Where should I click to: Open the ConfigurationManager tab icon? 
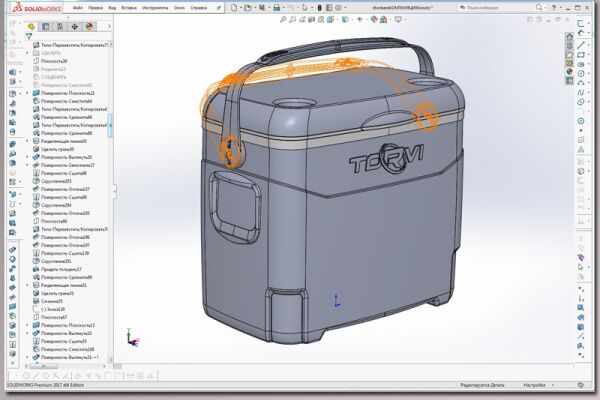coord(60,26)
